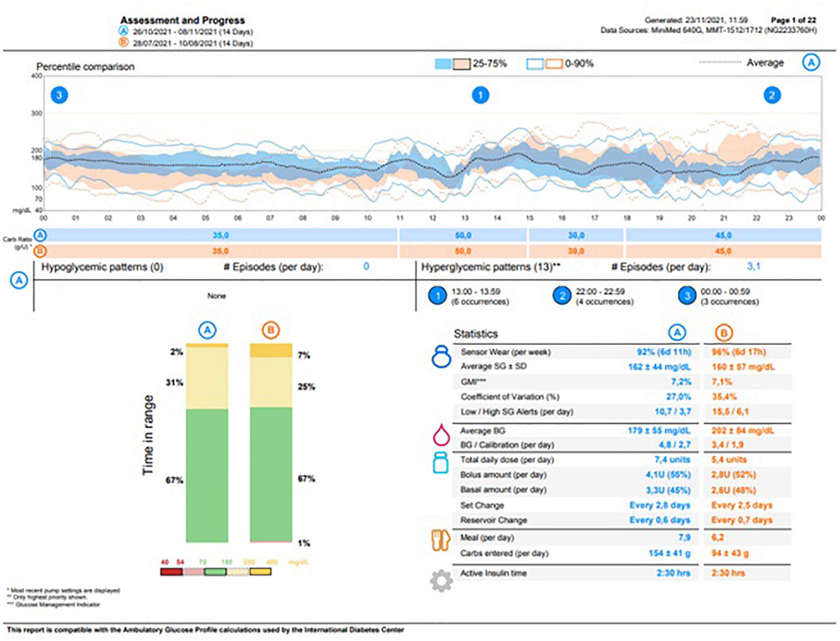The width and height of the screenshot is (840, 641).
Task: Click the Page 1 of 22 indicator
Action: click(793, 20)
